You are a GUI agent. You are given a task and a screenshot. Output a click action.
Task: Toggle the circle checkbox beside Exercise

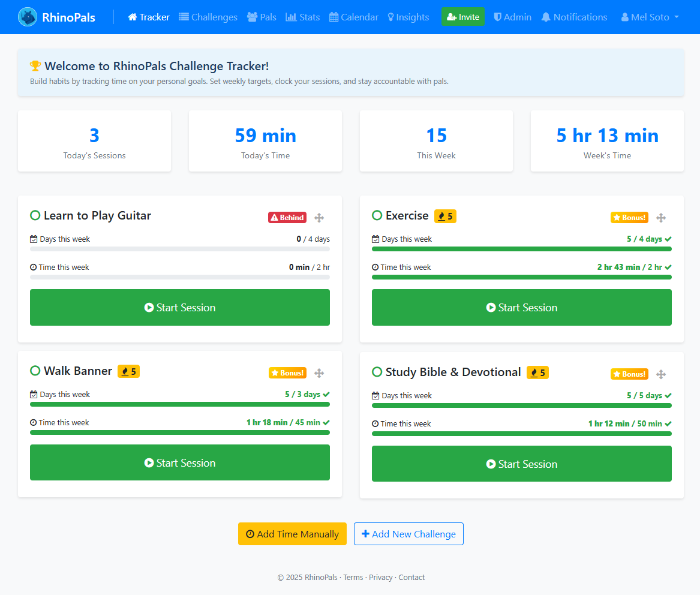click(x=377, y=215)
